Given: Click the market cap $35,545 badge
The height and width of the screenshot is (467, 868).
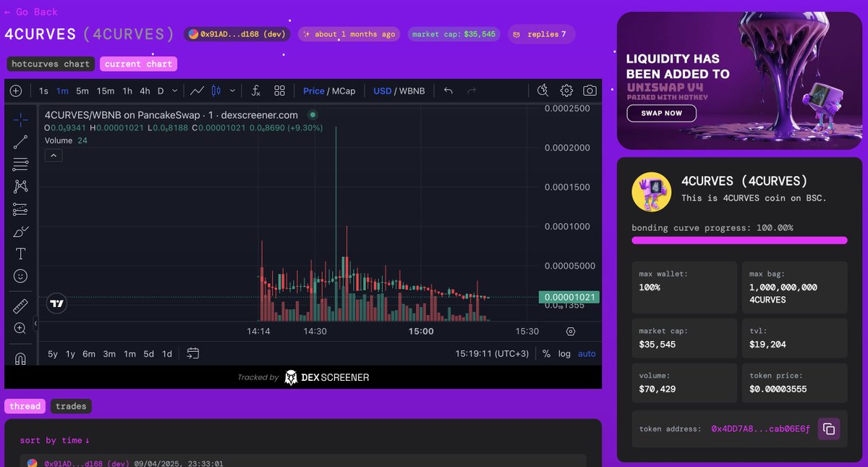Looking at the screenshot, I should [x=454, y=34].
